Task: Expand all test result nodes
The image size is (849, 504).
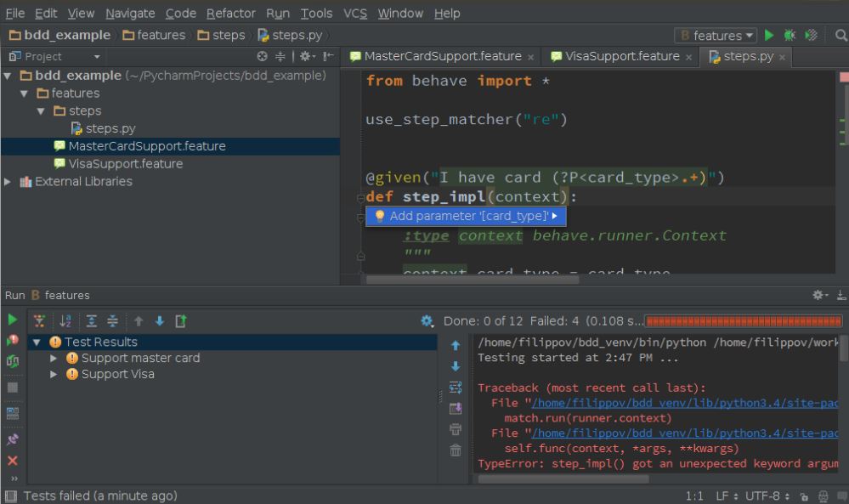Action: 92,321
